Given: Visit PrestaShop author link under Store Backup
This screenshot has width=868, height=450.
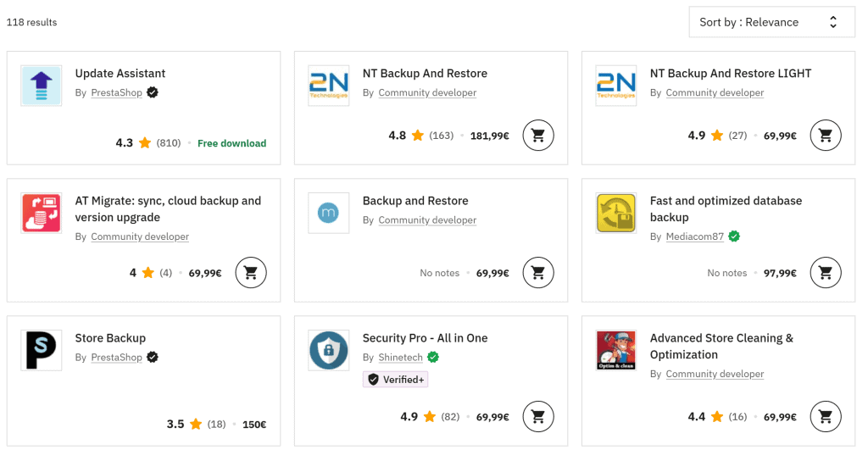Looking at the screenshot, I should tap(116, 357).
